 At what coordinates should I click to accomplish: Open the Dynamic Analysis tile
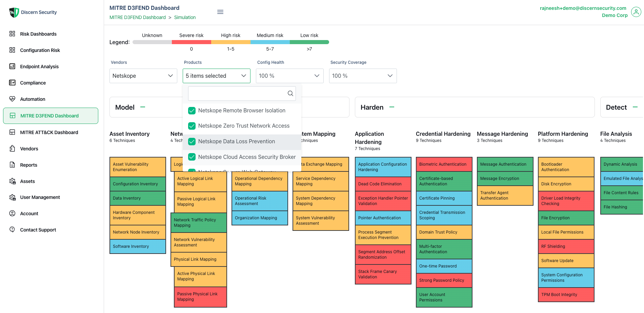pyautogui.click(x=622, y=164)
